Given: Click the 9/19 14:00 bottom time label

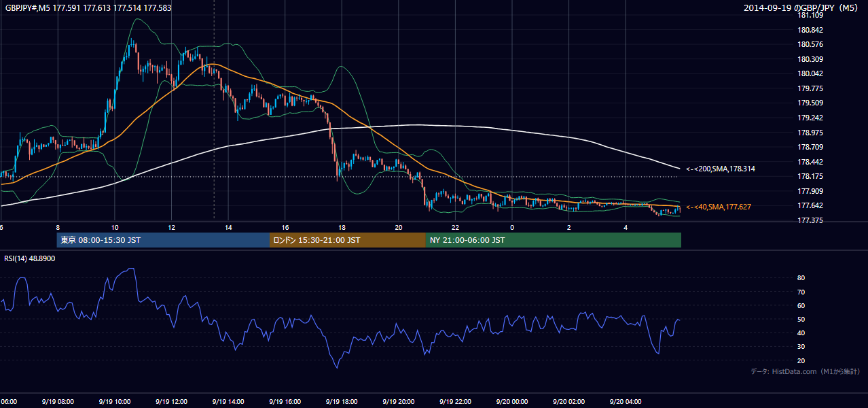Looking at the screenshot, I should coord(228,402).
